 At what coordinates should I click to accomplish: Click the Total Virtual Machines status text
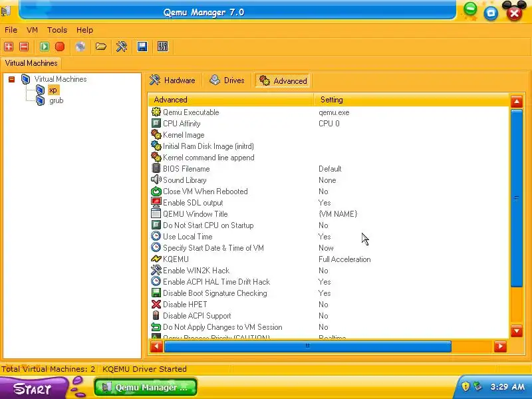[x=49, y=369]
